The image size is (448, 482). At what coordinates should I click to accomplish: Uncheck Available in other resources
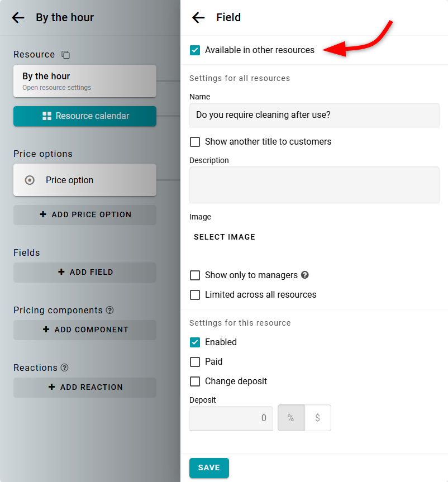click(195, 50)
